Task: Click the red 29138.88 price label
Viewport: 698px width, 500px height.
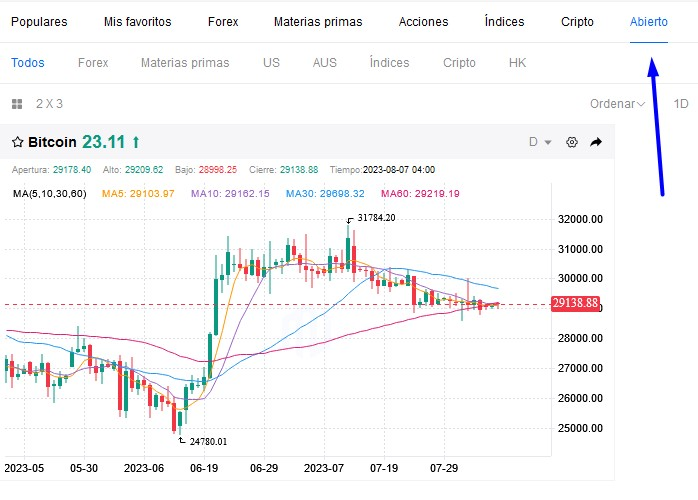Action: (x=575, y=303)
